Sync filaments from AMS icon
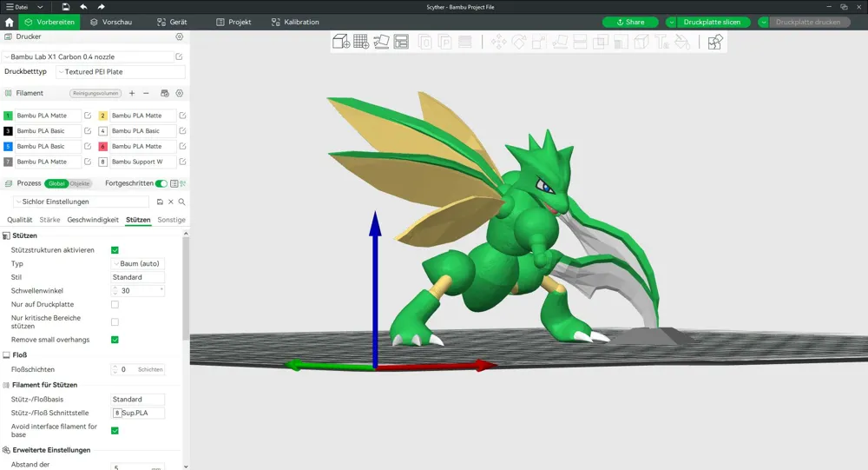The width and height of the screenshot is (868, 470). [x=164, y=93]
